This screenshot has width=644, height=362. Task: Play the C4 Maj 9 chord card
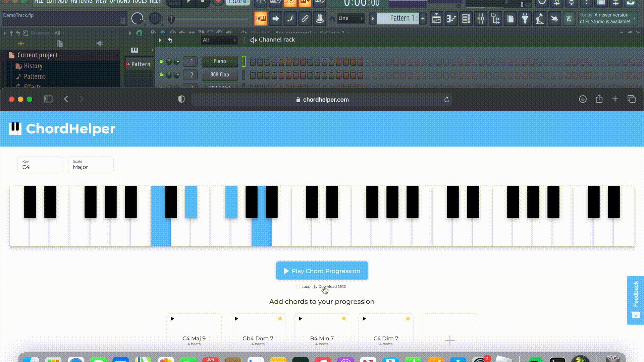(172, 319)
